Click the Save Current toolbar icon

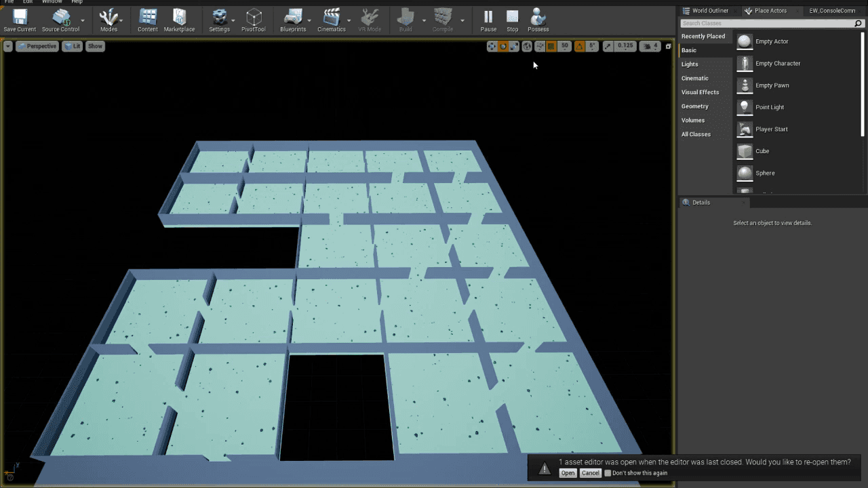click(20, 17)
